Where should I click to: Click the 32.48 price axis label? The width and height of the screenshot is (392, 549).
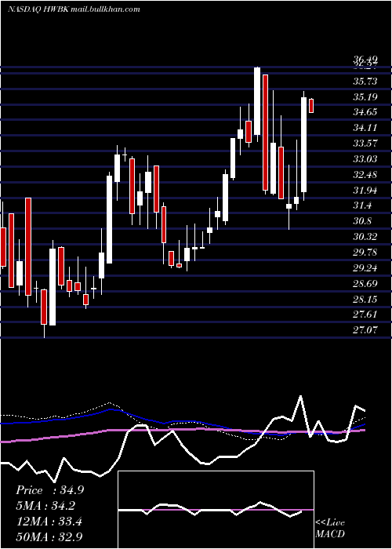[365, 175]
